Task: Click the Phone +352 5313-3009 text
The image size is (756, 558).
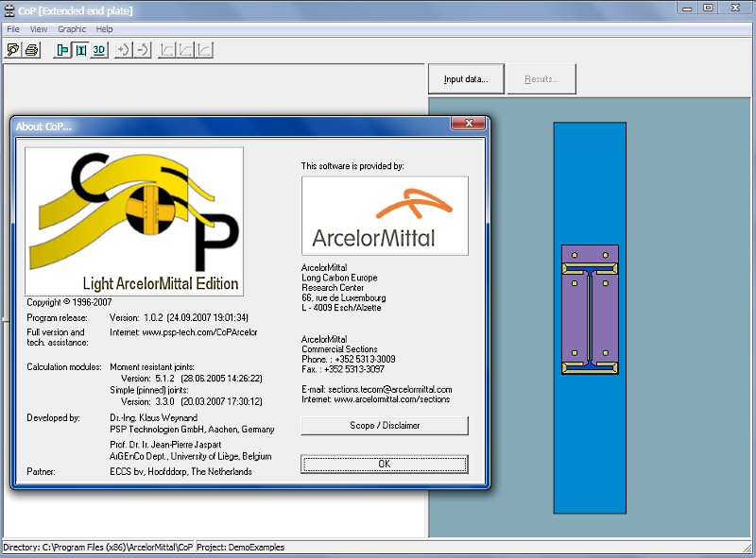Action: (x=348, y=359)
